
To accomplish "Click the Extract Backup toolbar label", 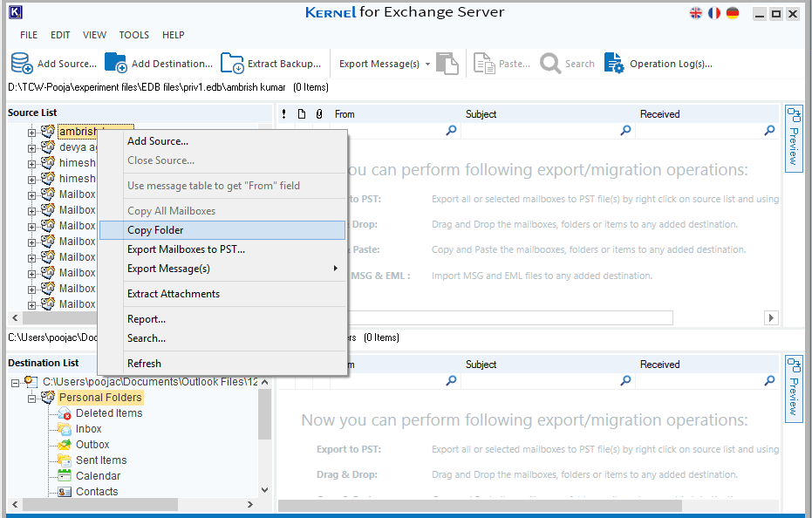I will (x=284, y=64).
